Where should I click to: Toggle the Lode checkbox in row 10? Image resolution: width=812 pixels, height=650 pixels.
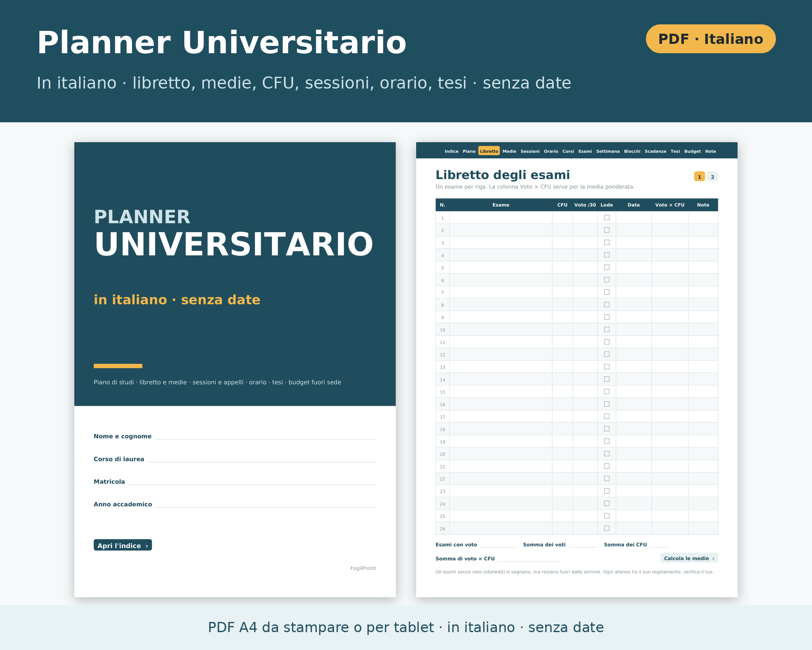[607, 329]
